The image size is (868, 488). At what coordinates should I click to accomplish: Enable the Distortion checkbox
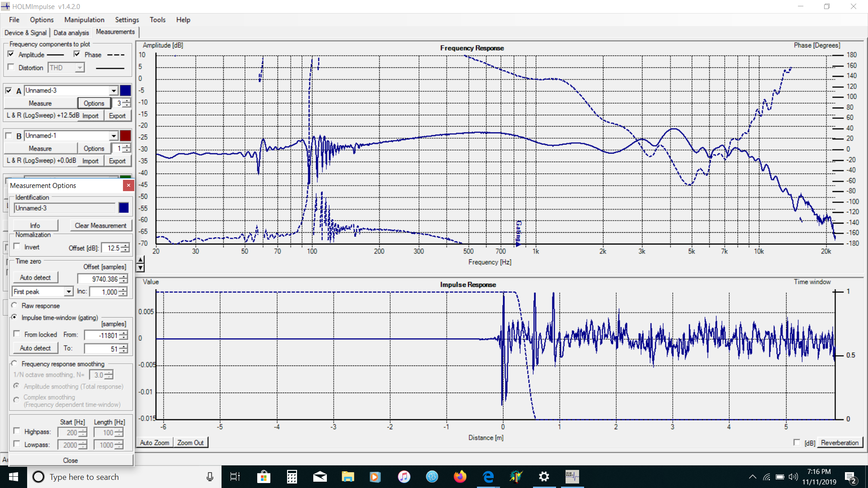(11, 67)
